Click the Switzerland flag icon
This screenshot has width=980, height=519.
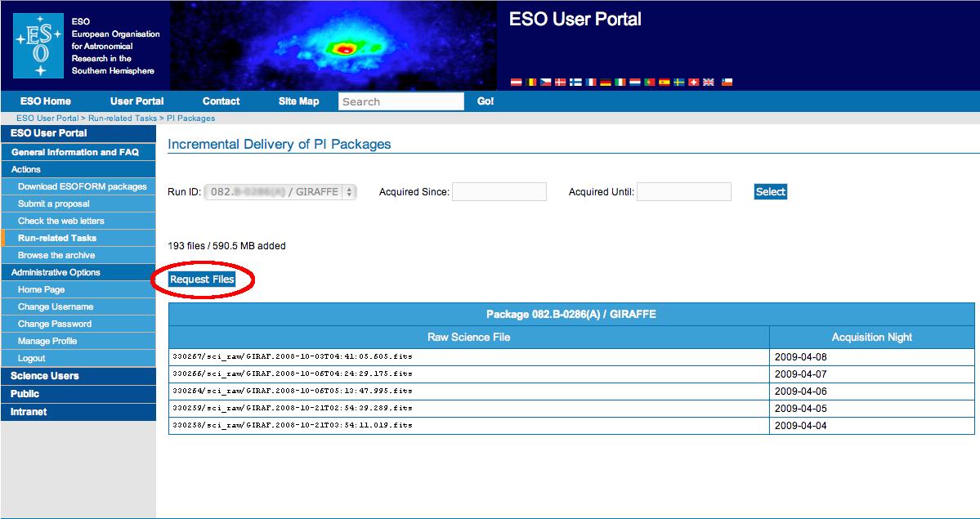(694, 82)
